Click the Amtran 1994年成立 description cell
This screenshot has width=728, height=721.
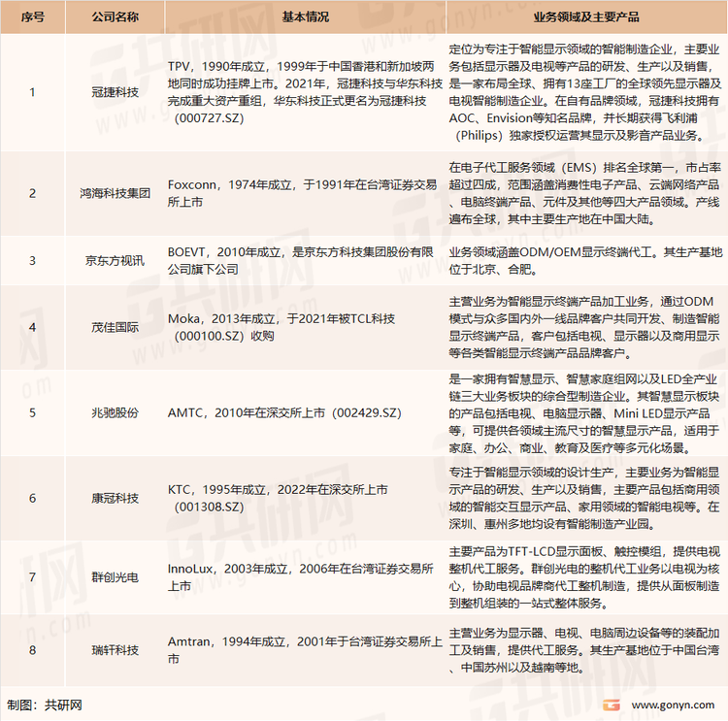coord(305,650)
